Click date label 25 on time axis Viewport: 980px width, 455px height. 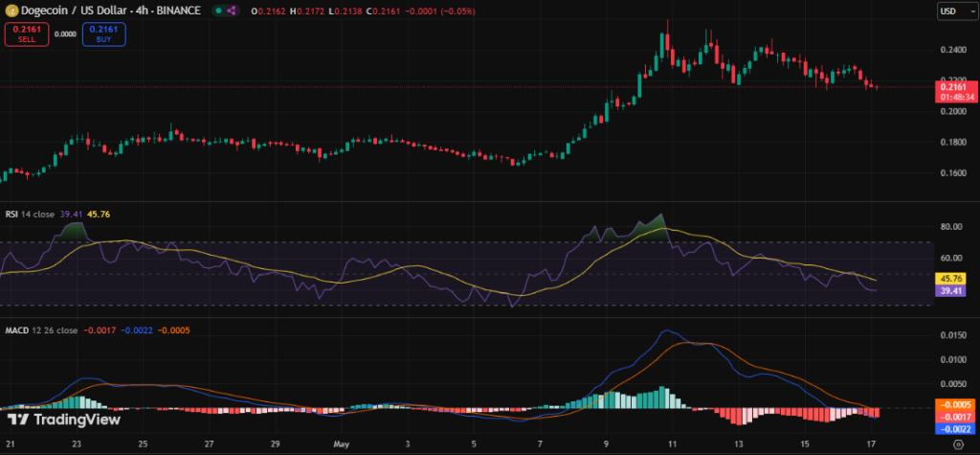[144, 444]
